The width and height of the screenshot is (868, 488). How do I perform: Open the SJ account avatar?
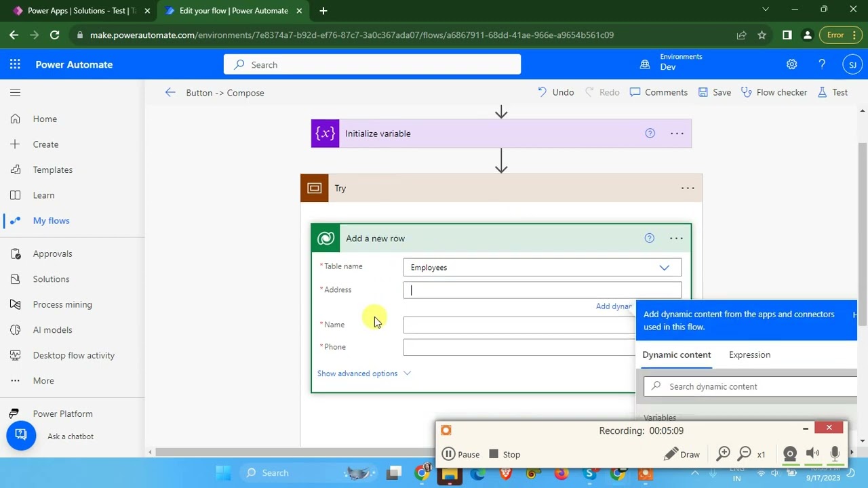click(x=852, y=64)
